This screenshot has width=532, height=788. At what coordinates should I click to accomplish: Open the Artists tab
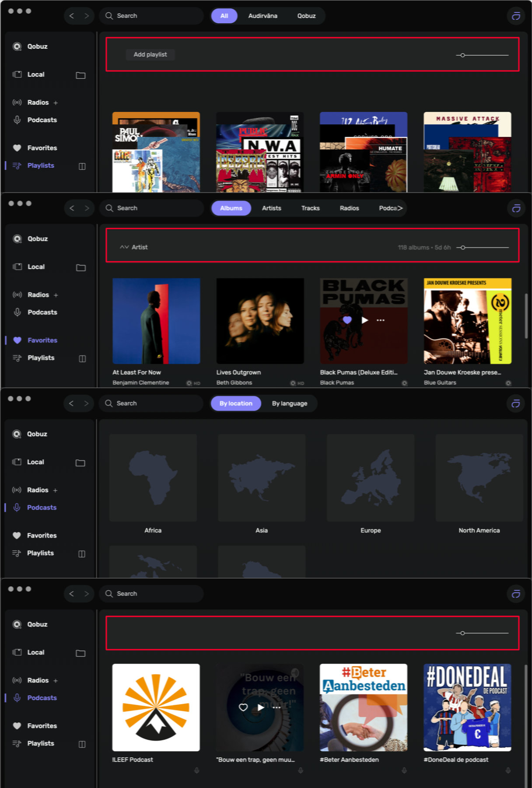pyautogui.click(x=271, y=208)
